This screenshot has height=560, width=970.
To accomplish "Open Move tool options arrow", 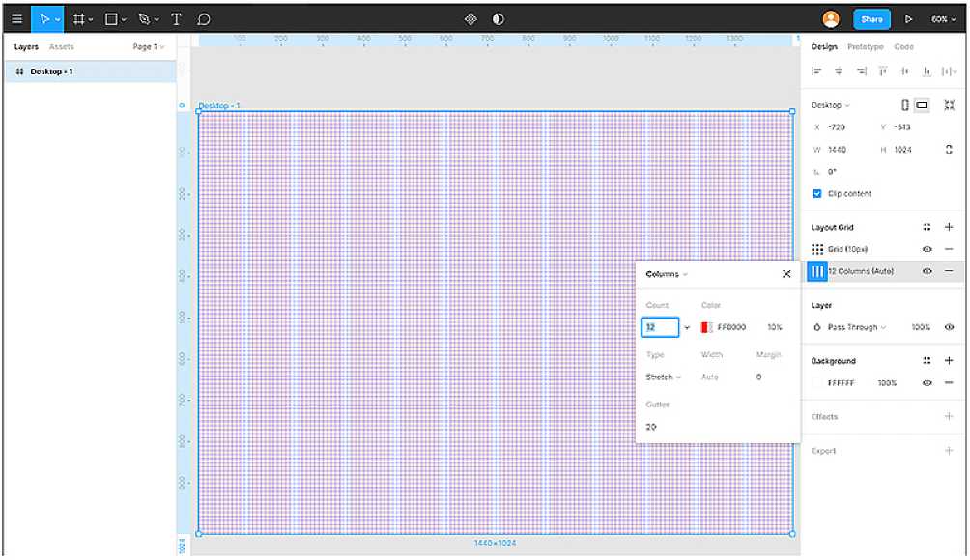I will point(58,19).
